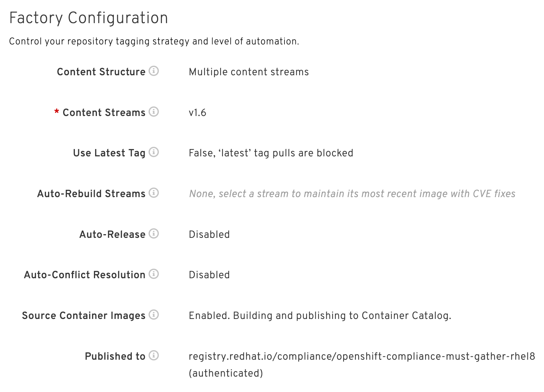544x392 pixels.
Task: Click the Disabled value for Auto-Release
Action: point(209,235)
